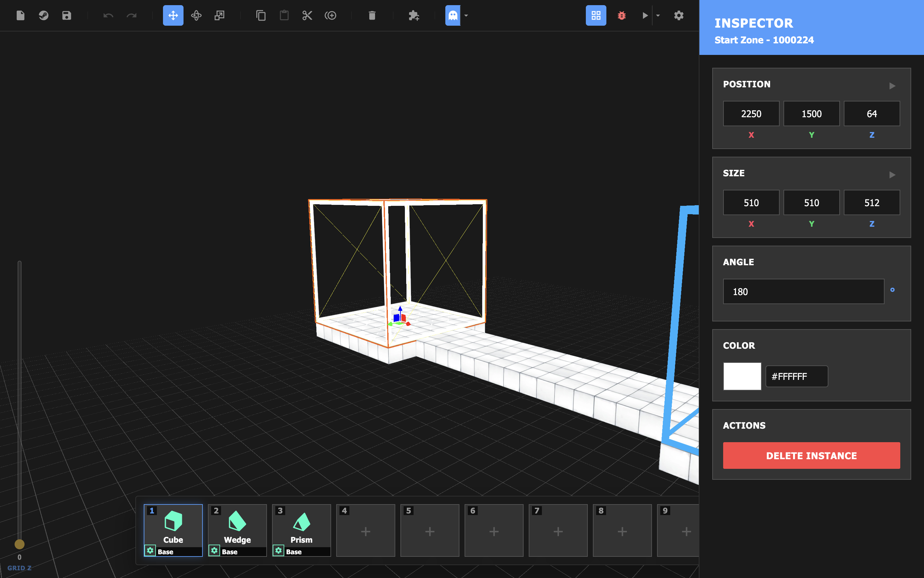924x578 pixels.
Task: Click the green Y-axis gizmo handle
Action: 390,324
